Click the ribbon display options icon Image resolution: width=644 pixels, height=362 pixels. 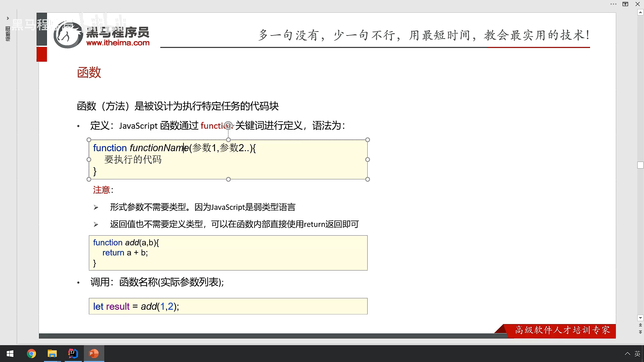(625, 4)
